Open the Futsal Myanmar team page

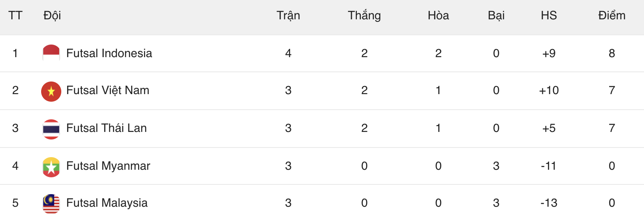click(108, 166)
